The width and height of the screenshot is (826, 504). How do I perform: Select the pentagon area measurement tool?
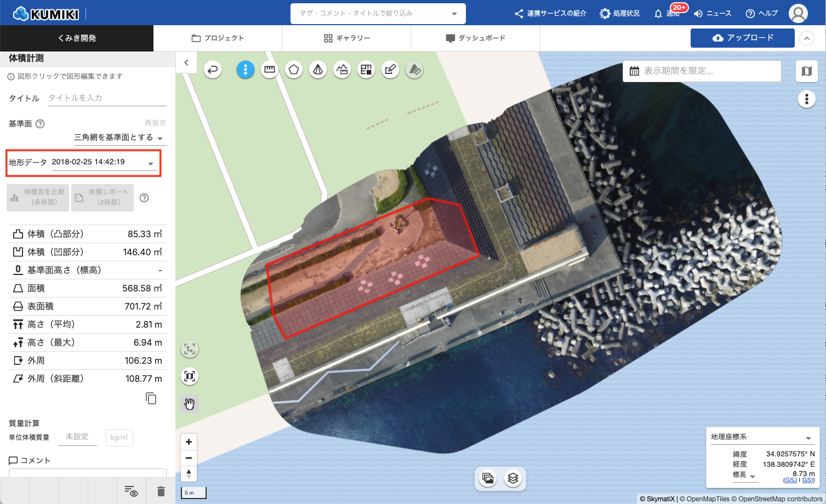pos(294,70)
